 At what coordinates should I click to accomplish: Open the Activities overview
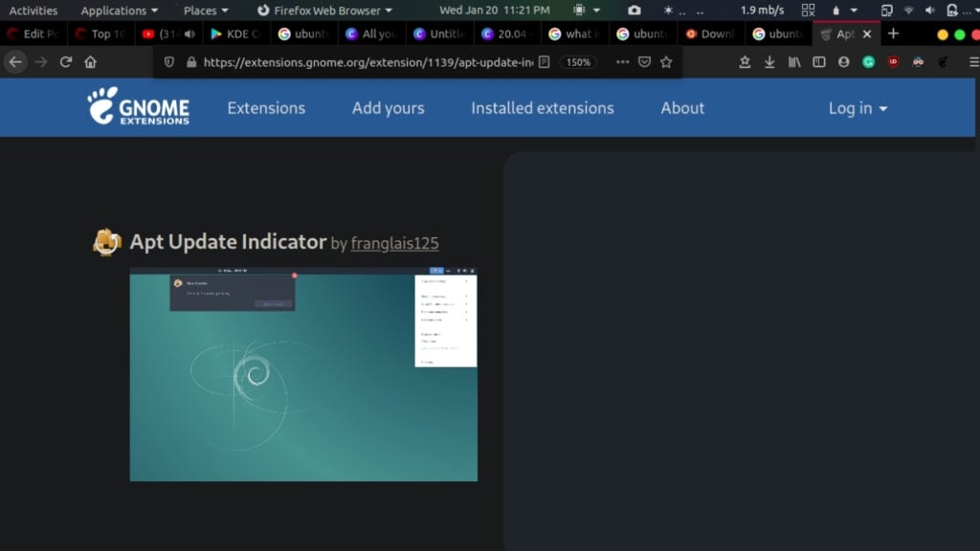[33, 10]
